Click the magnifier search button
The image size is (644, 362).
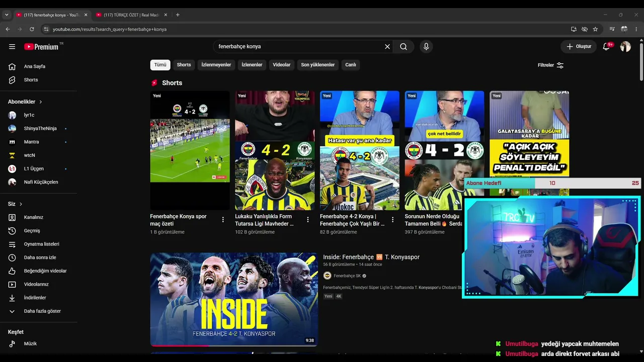404,47
